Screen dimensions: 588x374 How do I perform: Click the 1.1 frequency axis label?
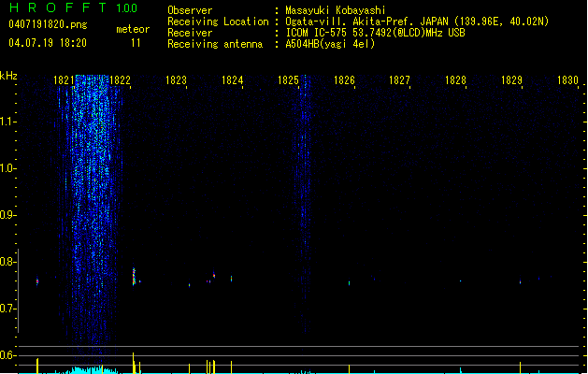[x=7, y=122]
